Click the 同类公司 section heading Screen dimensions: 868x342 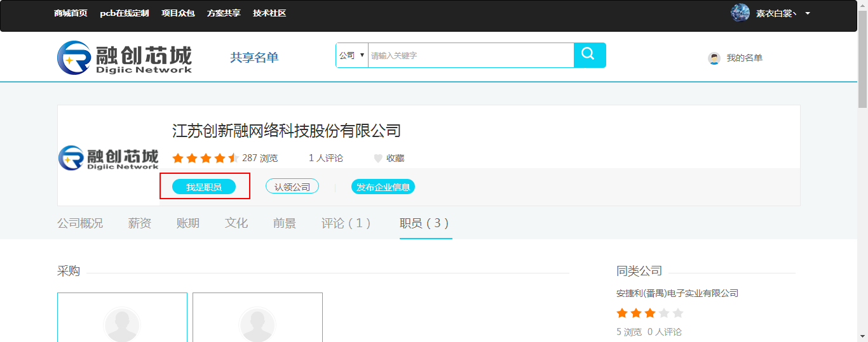pyautogui.click(x=639, y=271)
